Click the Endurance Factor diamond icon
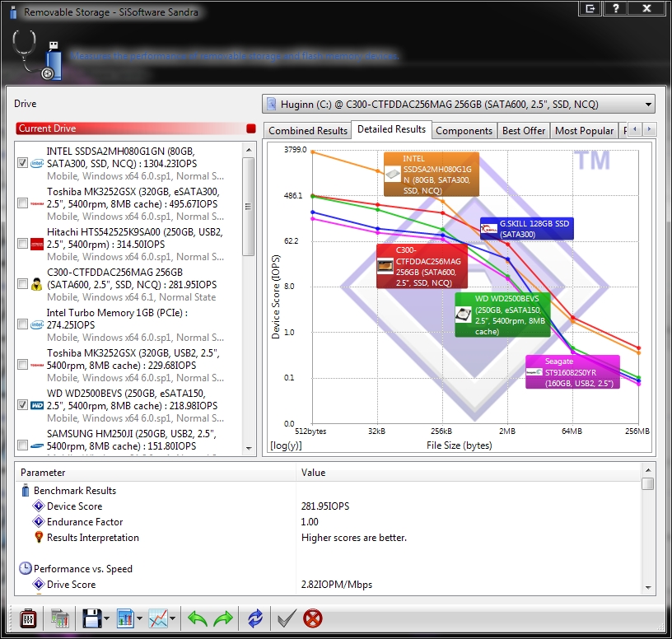This screenshot has height=639, width=672. point(39,521)
